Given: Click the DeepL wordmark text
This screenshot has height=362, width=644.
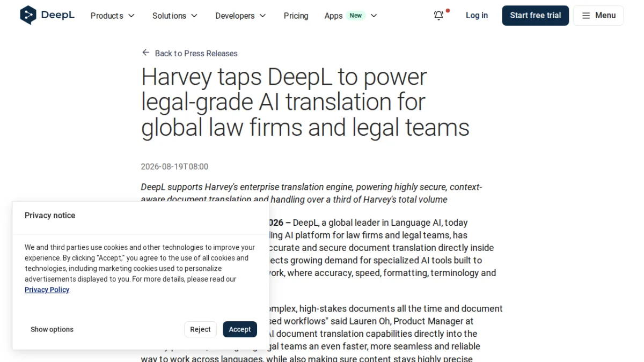Looking at the screenshot, I should [x=58, y=15].
